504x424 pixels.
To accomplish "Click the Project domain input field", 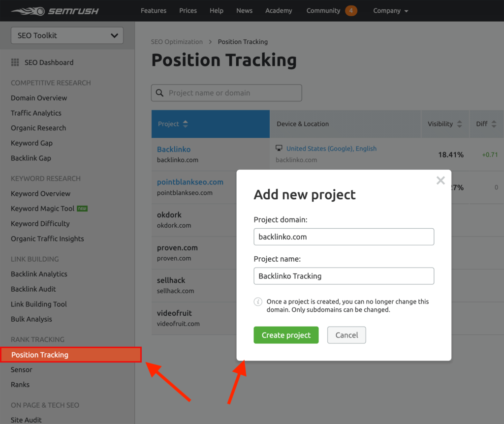I will point(344,237).
